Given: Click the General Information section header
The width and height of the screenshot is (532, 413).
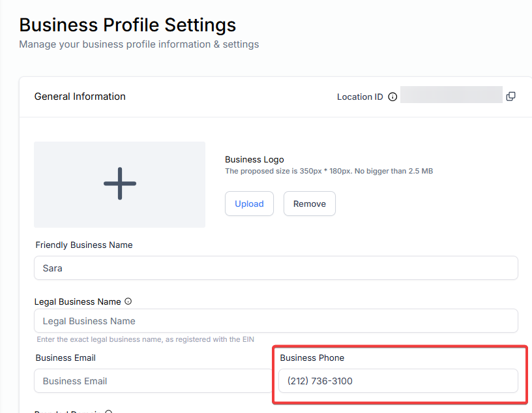Looking at the screenshot, I should (80, 97).
